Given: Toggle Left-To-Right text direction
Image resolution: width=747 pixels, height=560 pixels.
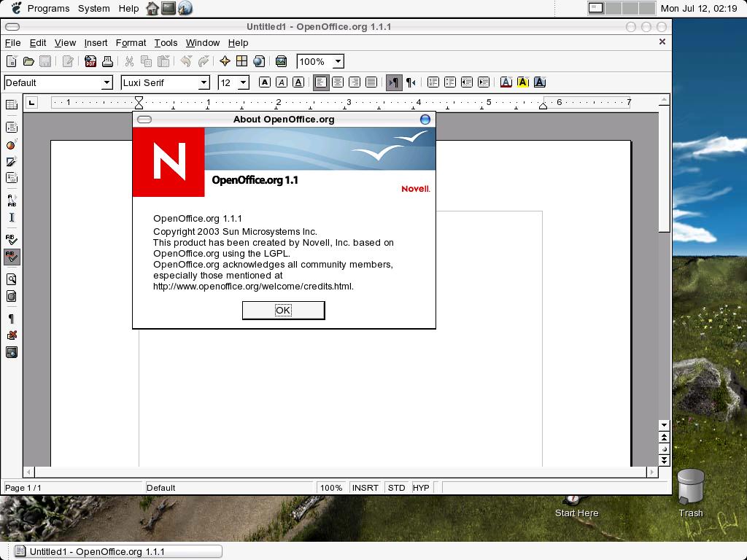Looking at the screenshot, I should click(393, 82).
